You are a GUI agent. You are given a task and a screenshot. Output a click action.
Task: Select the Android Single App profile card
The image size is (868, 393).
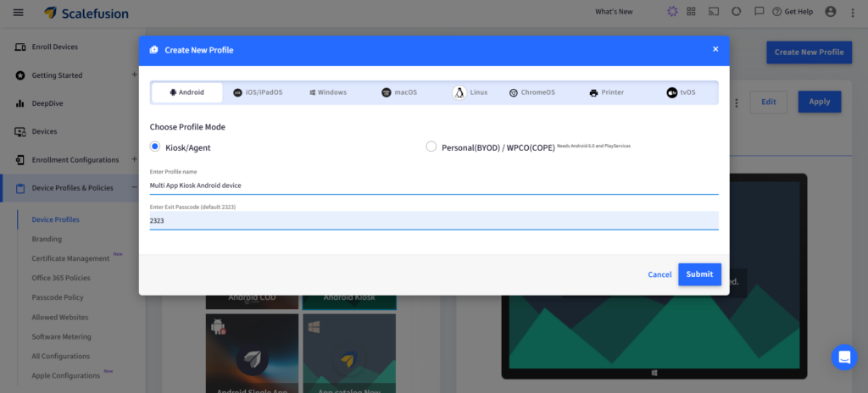point(252,353)
